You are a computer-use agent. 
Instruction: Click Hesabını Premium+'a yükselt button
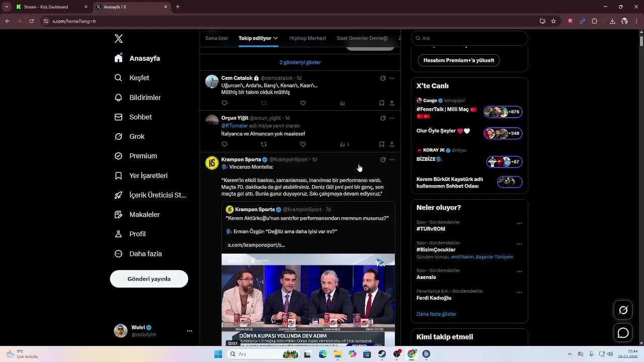pos(459,60)
